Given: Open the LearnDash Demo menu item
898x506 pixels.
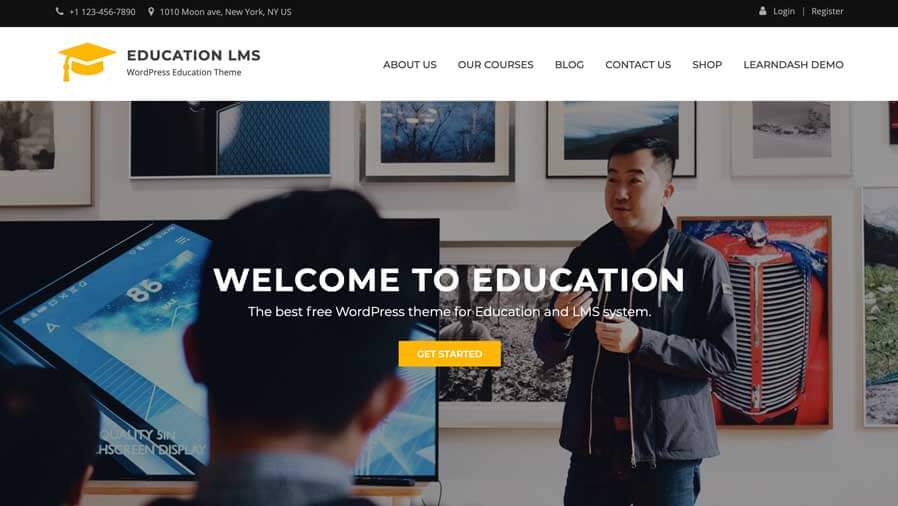Looking at the screenshot, I should pyautogui.click(x=793, y=65).
